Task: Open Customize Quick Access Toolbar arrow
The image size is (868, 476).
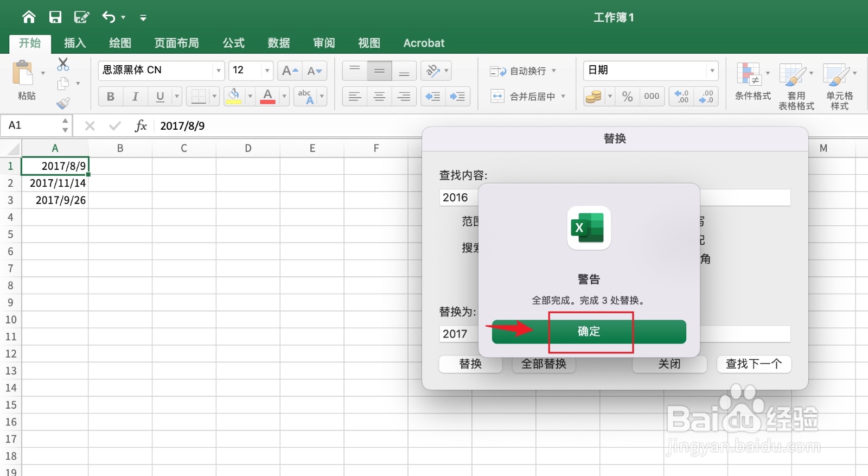Action: 143,18
